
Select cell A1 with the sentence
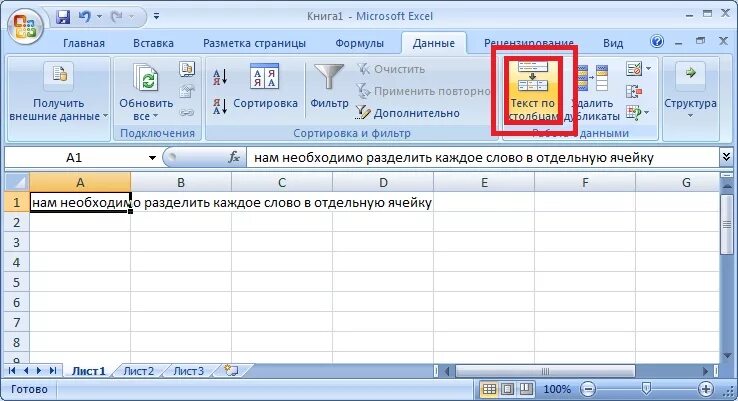(80, 202)
